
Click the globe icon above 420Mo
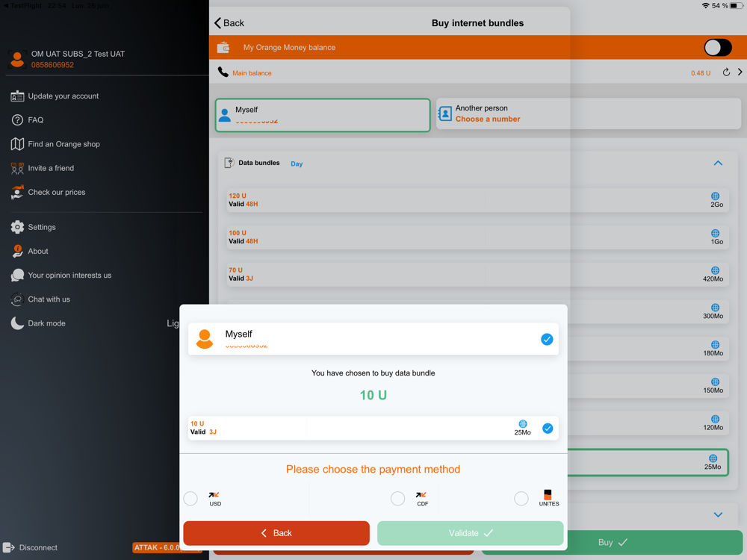click(x=715, y=270)
